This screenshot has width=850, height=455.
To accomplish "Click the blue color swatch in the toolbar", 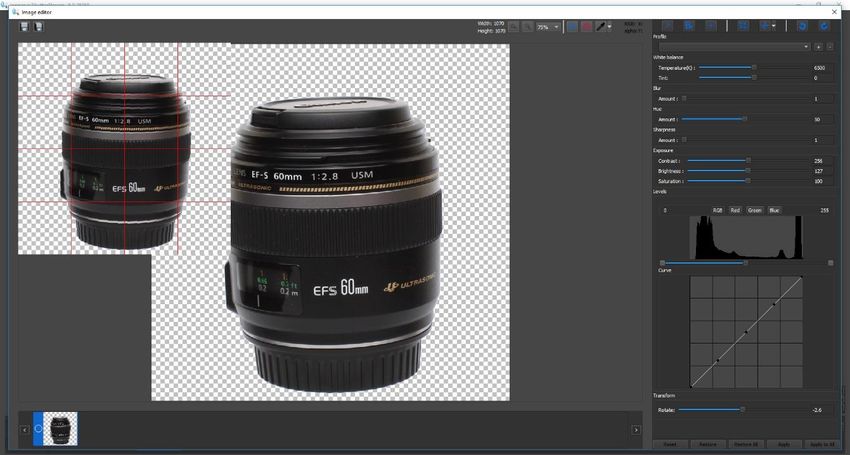I will coord(572,27).
